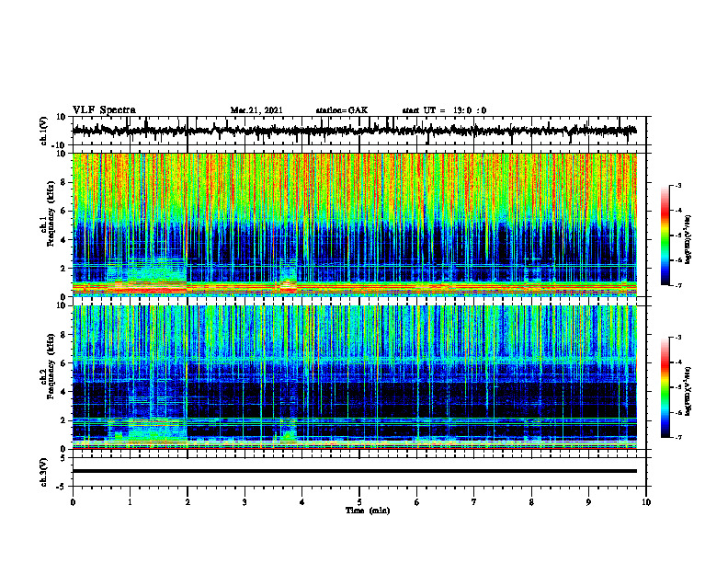Click inside the ch.1 spectrogram panel
This screenshot has height=563, width=728.
(x=354, y=224)
